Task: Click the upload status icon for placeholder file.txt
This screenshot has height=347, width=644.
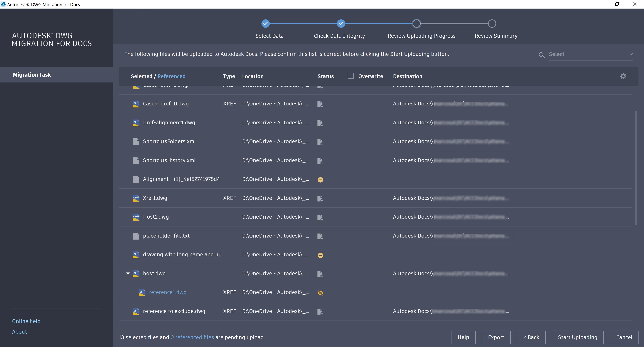Action: (320, 236)
